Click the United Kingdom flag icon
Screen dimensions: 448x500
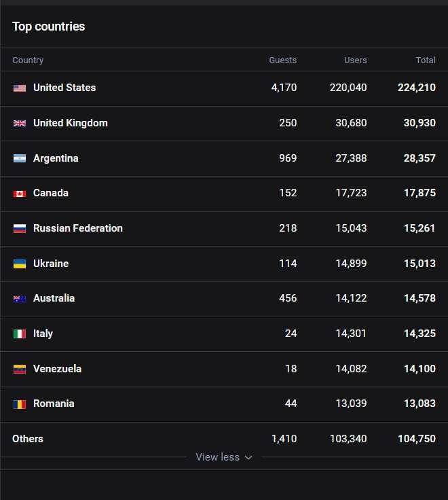tap(20, 123)
